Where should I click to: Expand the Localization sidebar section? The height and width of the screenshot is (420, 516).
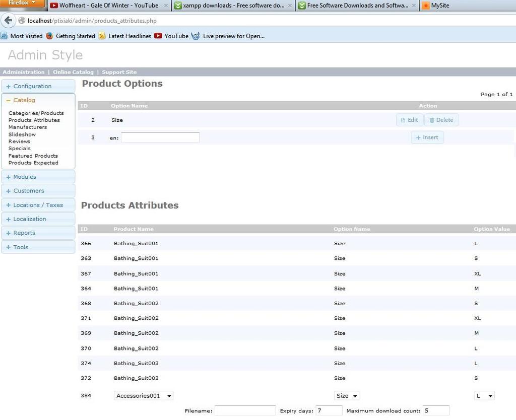click(x=38, y=219)
